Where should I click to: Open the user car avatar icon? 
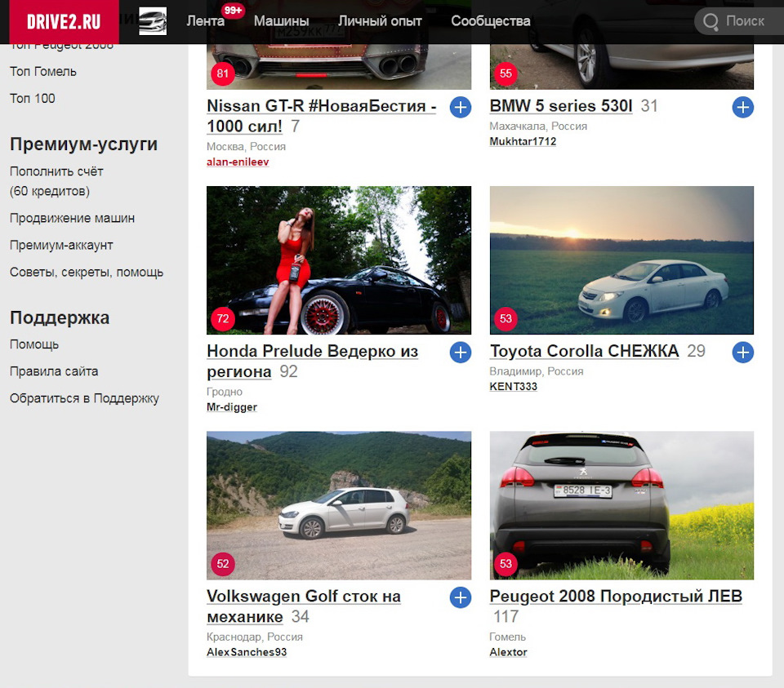(153, 21)
